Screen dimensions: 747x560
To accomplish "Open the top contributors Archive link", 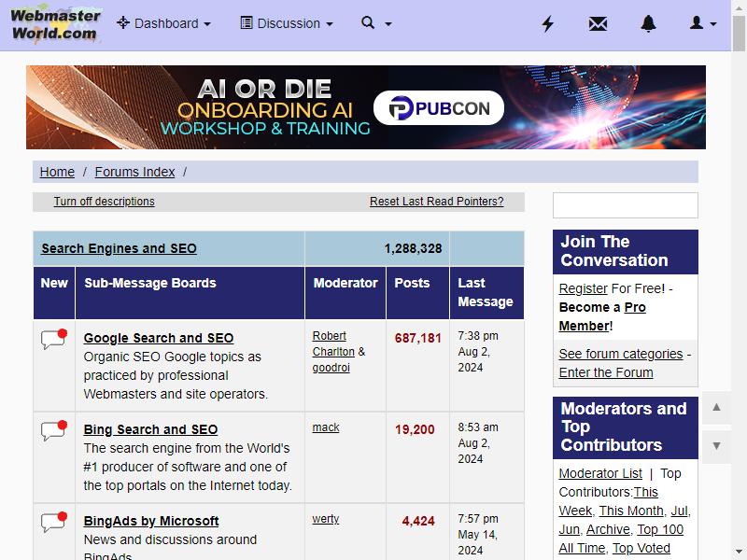I will (x=608, y=529).
